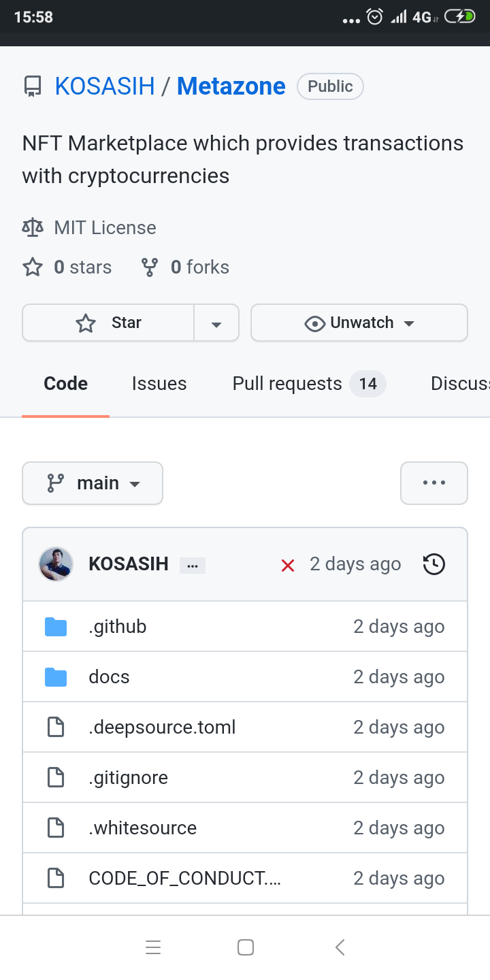Tap the status bar clock 15:58
The image size is (490, 980).
coord(33,17)
